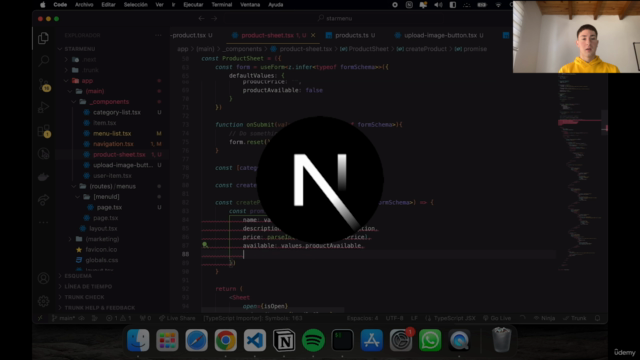Viewport: 640px width, 360px height.
Task: Open Visual Studio Code from the Dock
Action: (x=255, y=340)
